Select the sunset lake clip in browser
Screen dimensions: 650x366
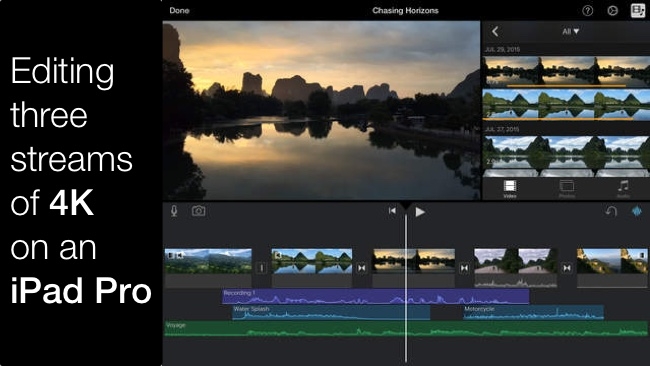[x=566, y=72]
